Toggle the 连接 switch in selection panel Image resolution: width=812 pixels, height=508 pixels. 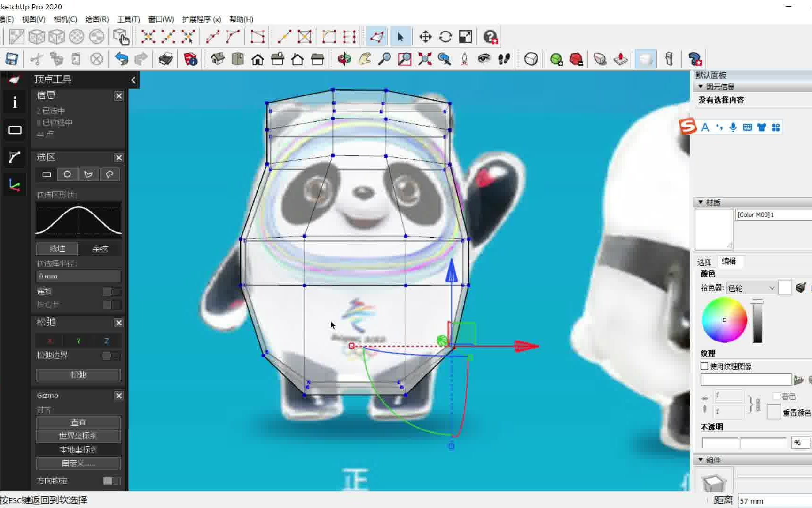(111, 292)
